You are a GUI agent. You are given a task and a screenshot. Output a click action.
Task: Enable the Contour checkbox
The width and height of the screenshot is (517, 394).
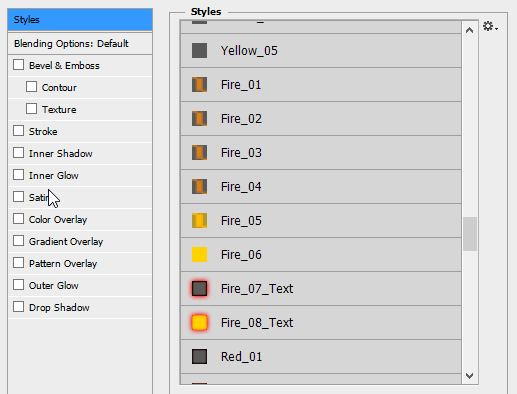tap(31, 87)
